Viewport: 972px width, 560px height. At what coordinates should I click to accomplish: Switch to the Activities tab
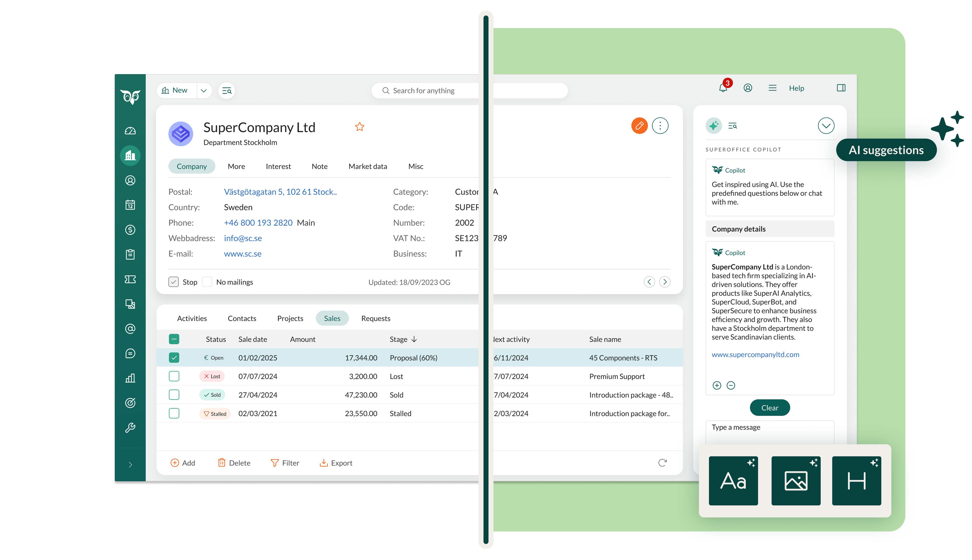click(x=192, y=318)
